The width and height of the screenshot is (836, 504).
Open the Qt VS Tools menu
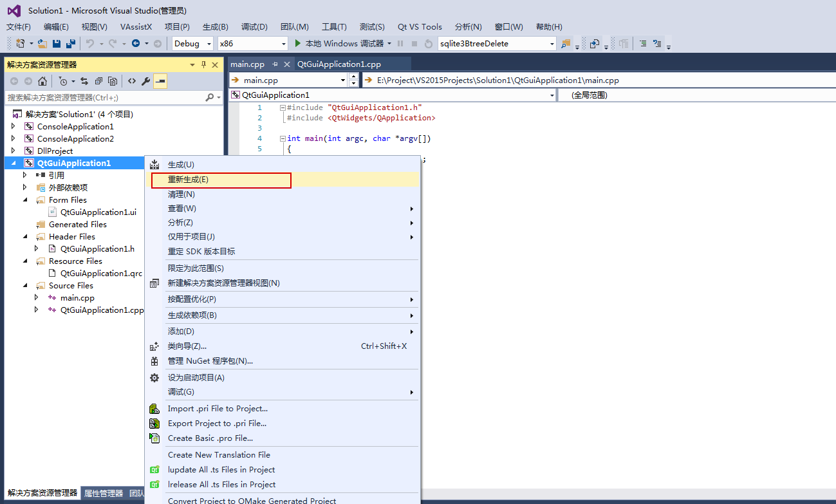[x=420, y=26]
